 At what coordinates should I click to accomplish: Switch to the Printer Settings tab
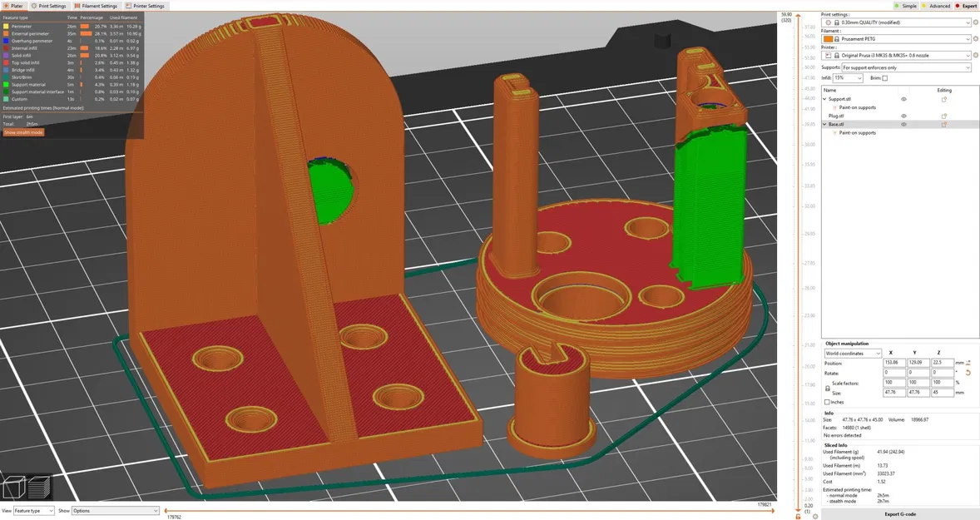(145, 6)
